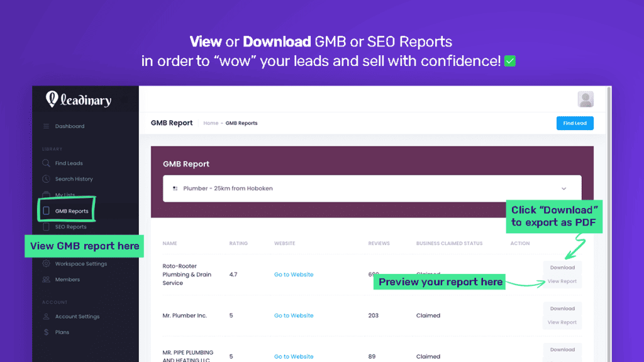Click GMB Reports breadcrumb
This screenshot has width=644, height=362.
coord(241,123)
